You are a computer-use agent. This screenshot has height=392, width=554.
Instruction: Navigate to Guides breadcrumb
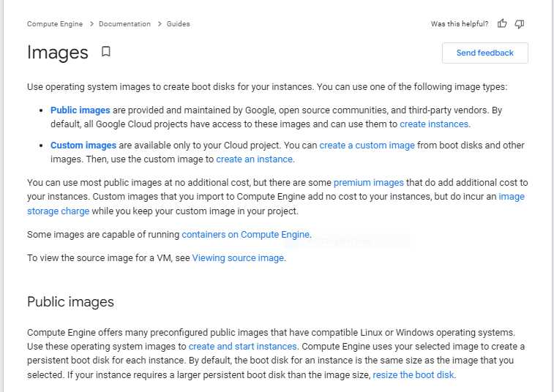click(178, 24)
